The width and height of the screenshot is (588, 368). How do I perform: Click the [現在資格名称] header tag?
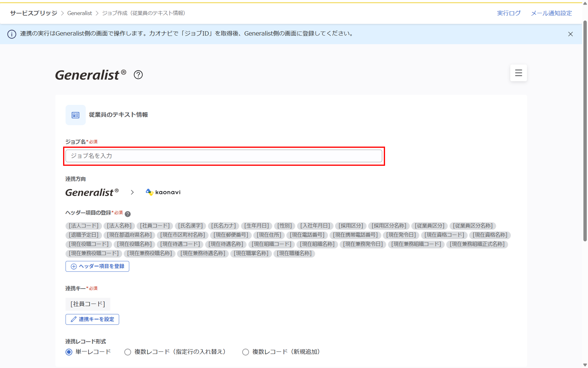490,235
